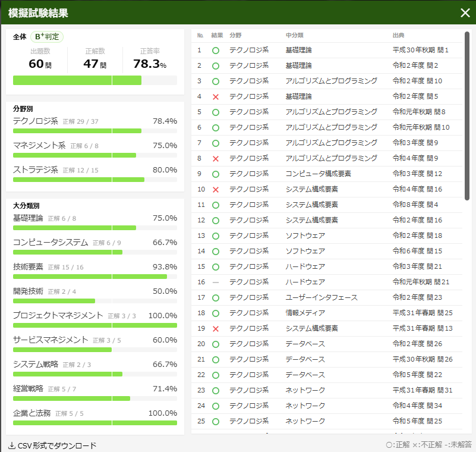Click the 分野 column header
The width and height of the screenshot is (476, 452).
pos(235,35)
